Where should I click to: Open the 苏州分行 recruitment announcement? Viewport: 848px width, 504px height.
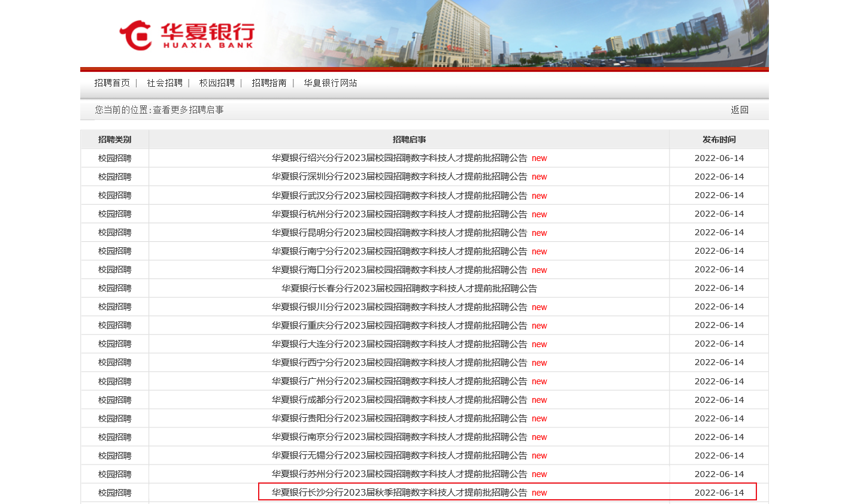tap(399, 474)
